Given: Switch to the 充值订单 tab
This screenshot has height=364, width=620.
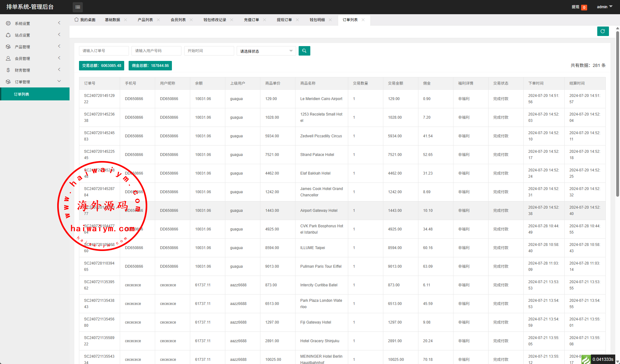Looking at the screenshot, I should (x=251, y=20).
